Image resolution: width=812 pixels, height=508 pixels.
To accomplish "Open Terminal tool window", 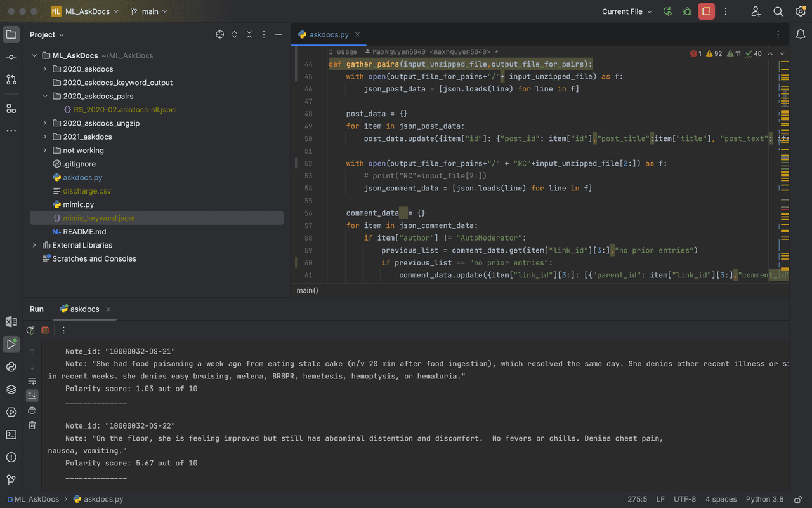I will (x=11, y=435).
